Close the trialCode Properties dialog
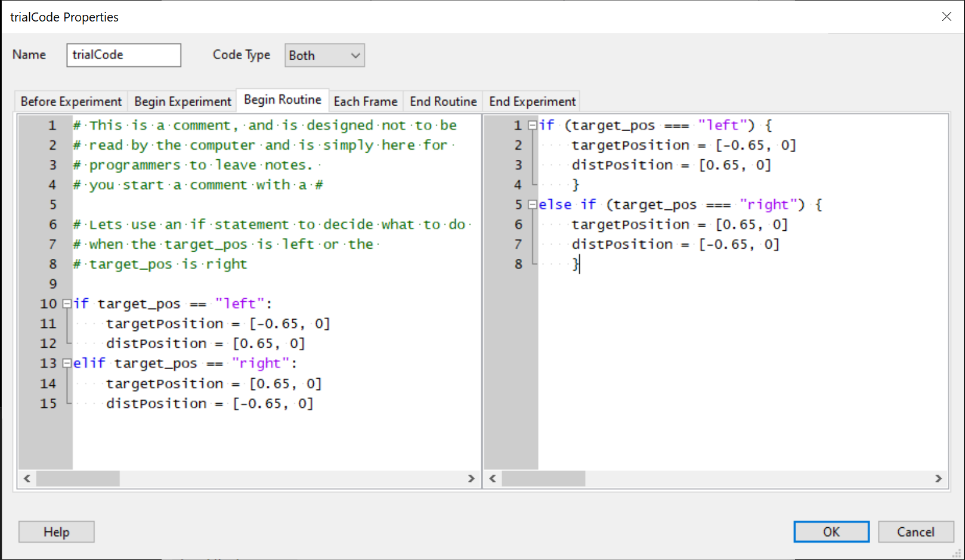The image size is (965, 560). click(x=947, y=17)
